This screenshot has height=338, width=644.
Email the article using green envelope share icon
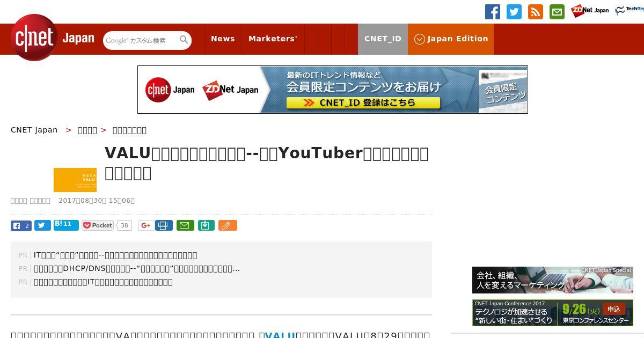coord(185,226)
